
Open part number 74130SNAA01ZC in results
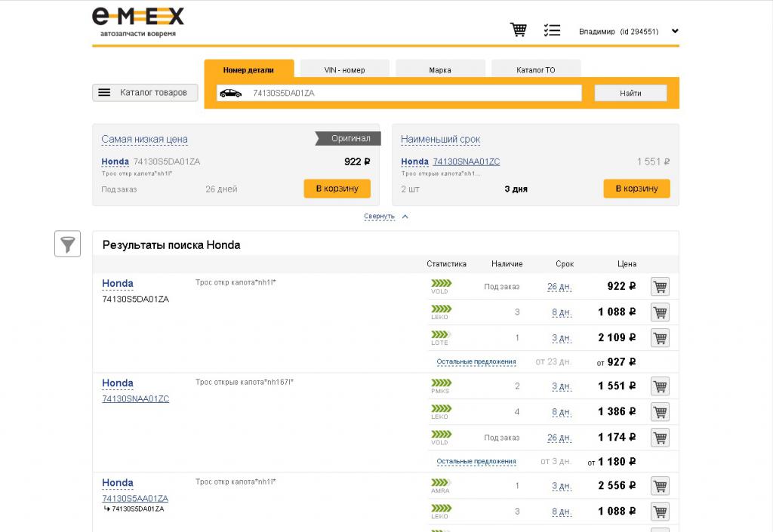coord(136,398)
